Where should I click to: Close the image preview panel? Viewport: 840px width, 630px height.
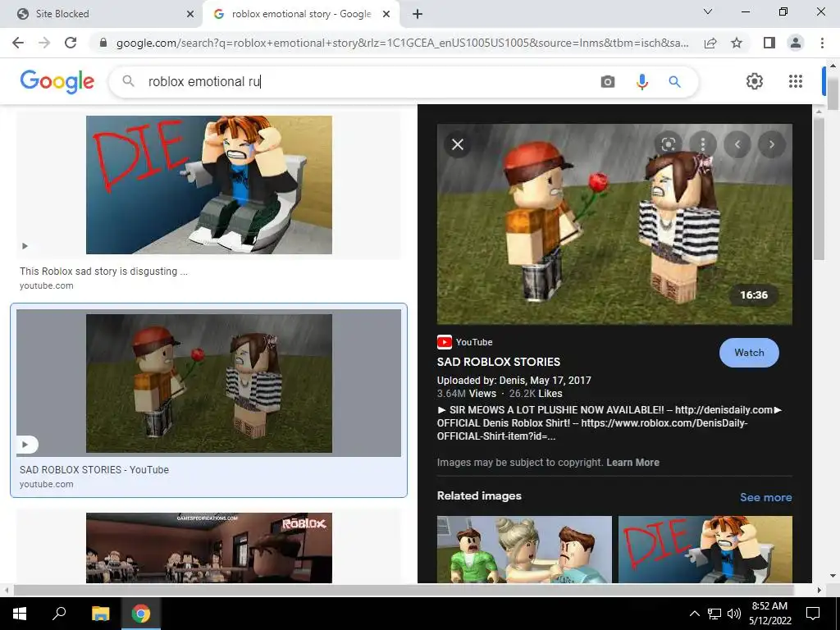[458, 144]
